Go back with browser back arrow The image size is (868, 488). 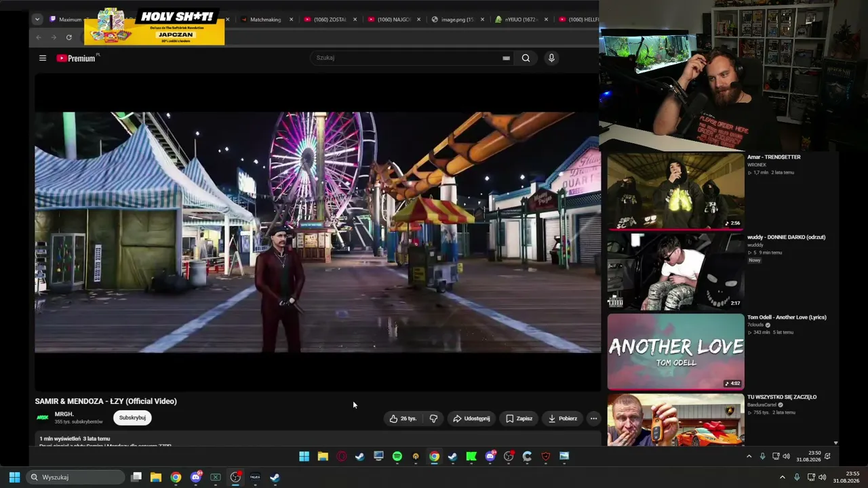click(x=38, y=37)
